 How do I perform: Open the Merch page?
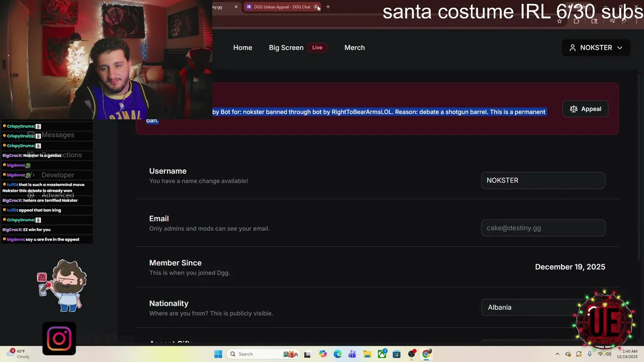(x=355, y=48)
